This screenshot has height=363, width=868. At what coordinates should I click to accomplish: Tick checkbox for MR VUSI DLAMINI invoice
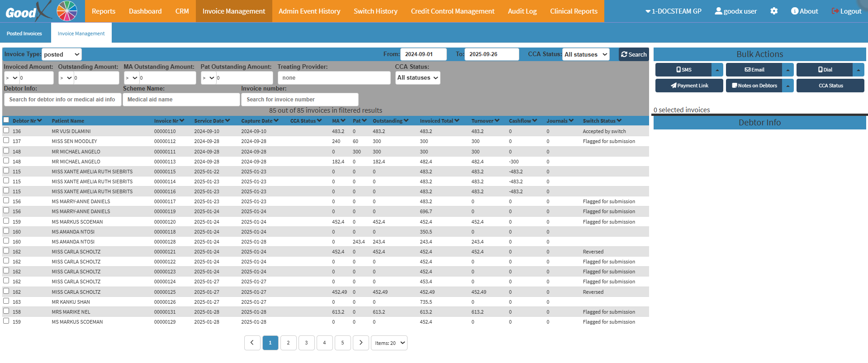6,130
